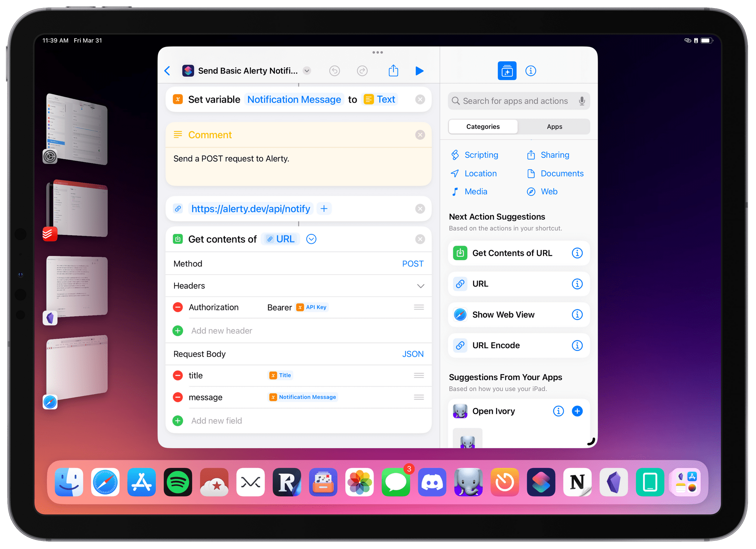Redo change with redo arrow
This screenshot has height=549, width=756.
point(362,71)
